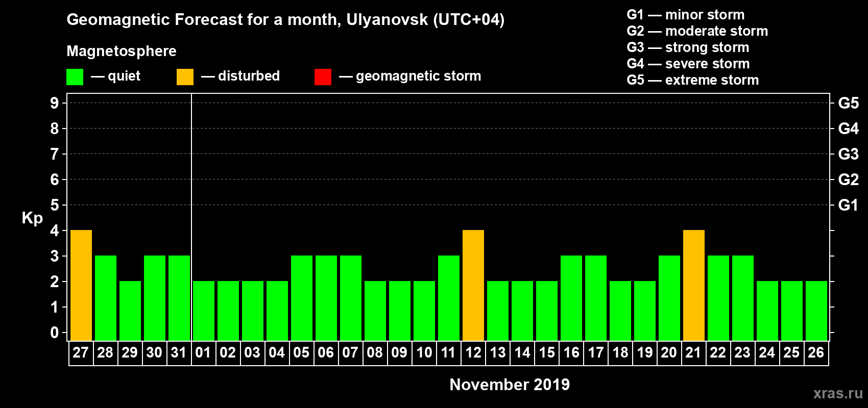Click the date label '27' on the axis
Viewport: 868px width, 408px height.
tap(81, 353)
